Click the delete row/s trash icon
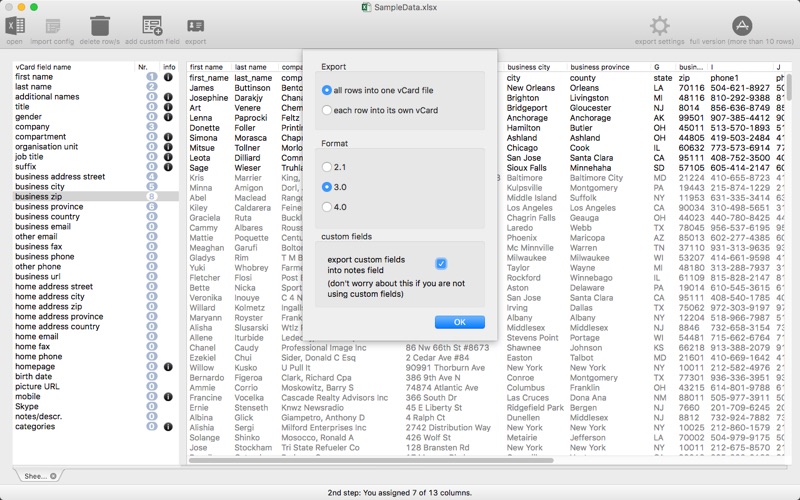The width and height of the screenshot is (800, 500). (100, 26)
